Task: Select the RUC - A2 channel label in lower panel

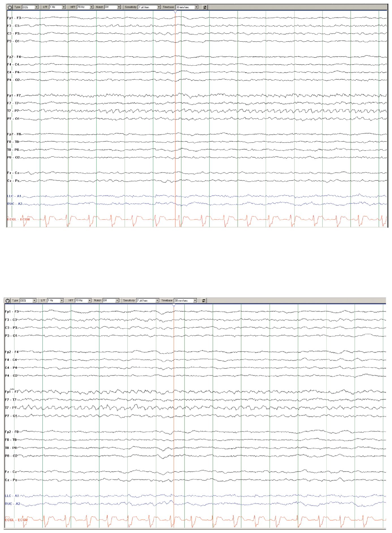Action: [x=12, y=504]
